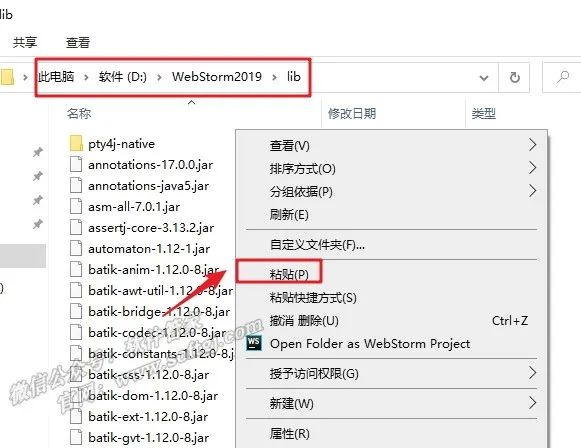Open the 查看 ribbon tab

click(78, 42)
